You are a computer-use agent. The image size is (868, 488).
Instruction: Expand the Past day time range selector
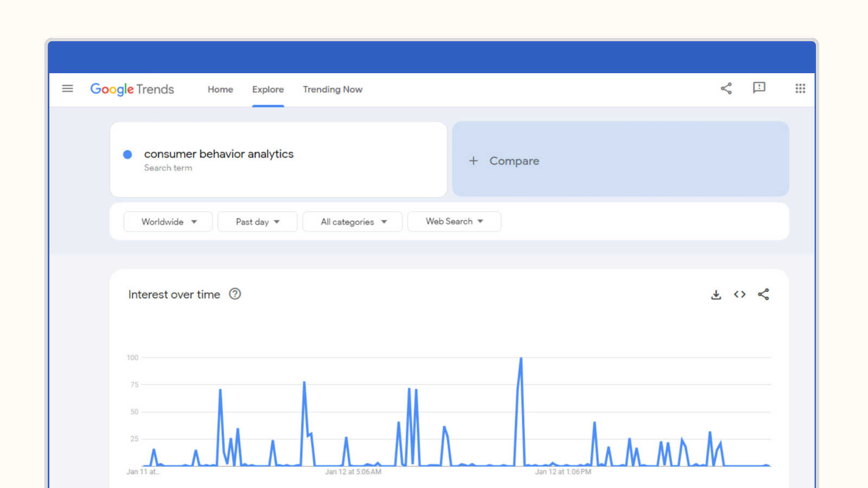[257, 221]
